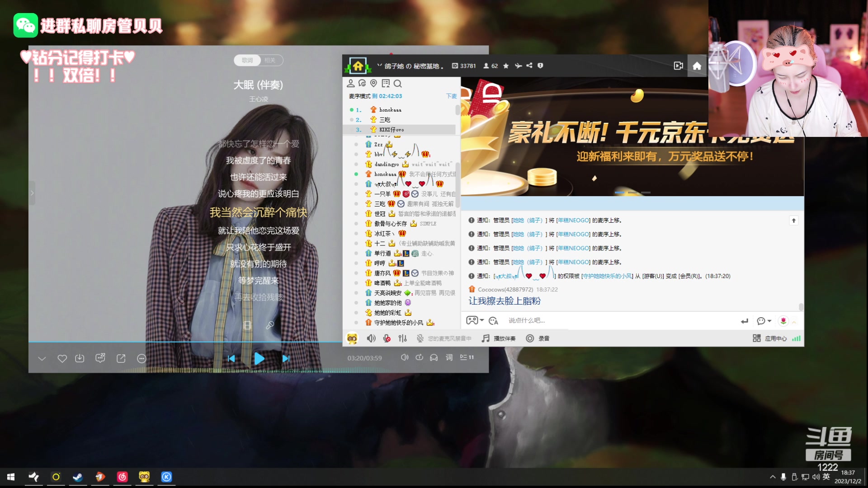Adjust speaker volume icon in YY bar
The height and width of the screenshot is (488, 868).
(x=371, y=338)
